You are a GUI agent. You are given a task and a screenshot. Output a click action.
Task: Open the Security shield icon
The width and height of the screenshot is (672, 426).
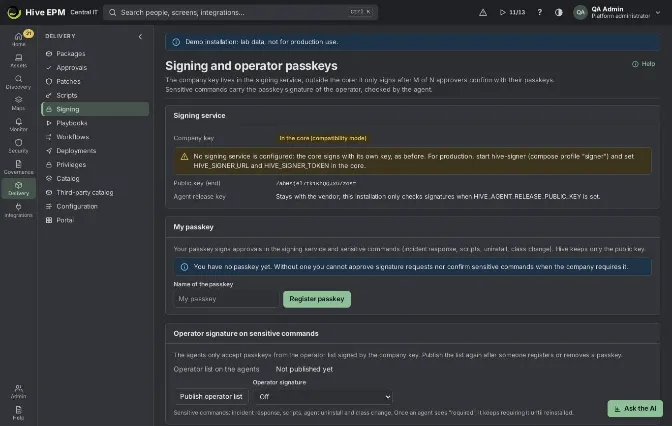click(x=18, y=146)
